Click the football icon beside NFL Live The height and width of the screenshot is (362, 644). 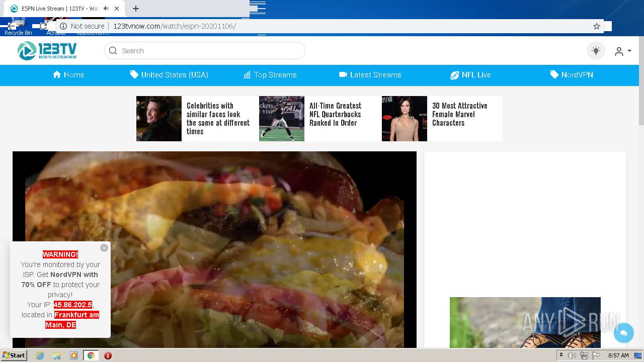pyautogui.click(x=454, y=75)
